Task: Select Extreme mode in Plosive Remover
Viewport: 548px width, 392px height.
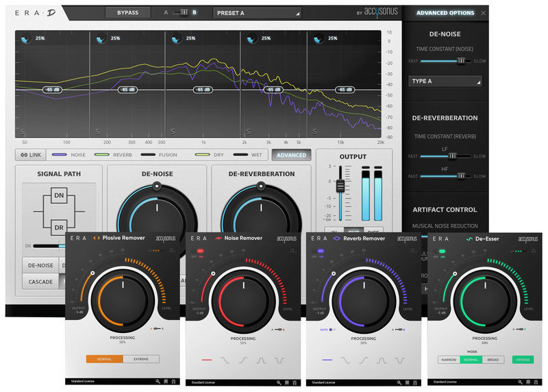Action: (x=141, y=359)
